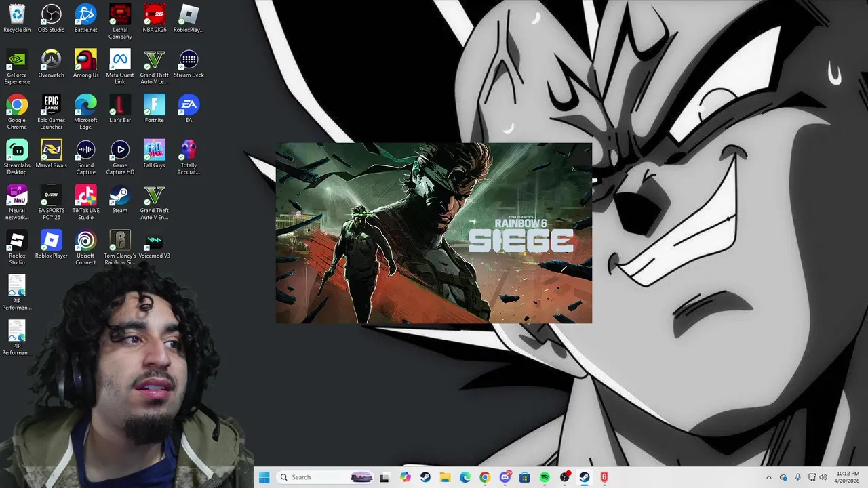This screenshot has width=868, height=488.
Task: Click the Rainbow Six Siege splash image
Action: (434, 233)
